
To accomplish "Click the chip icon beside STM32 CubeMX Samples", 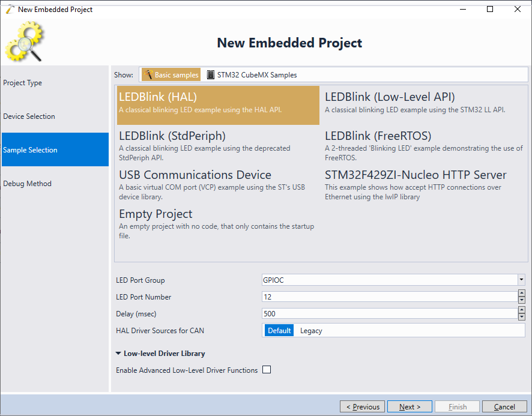I will (211, 74).
